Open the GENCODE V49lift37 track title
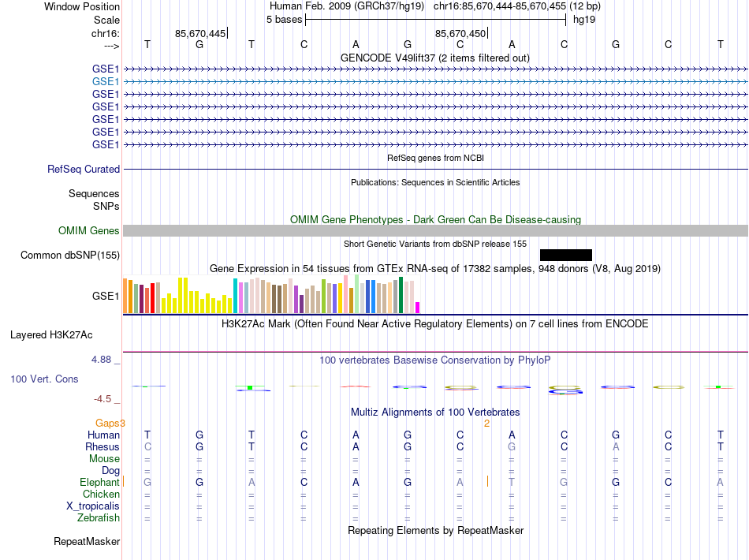The image size is (749, 560). tap(434, 58)
